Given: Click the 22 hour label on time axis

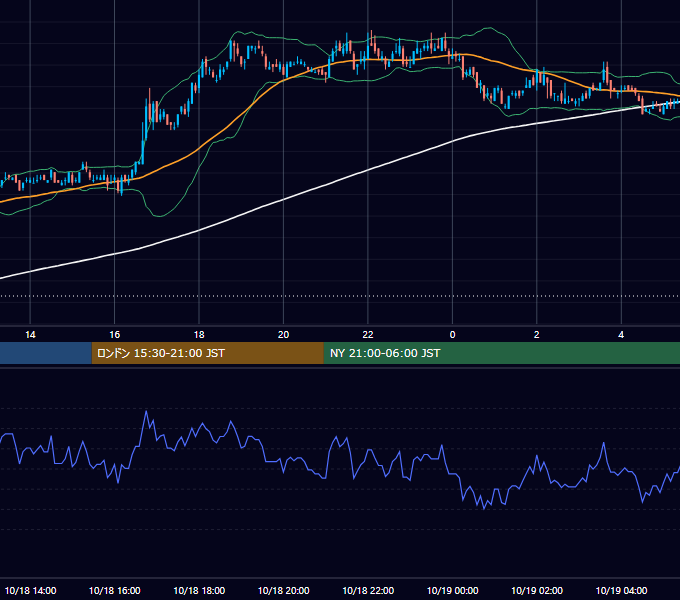Looking at the screenshot, I should (x=368, y=335).
